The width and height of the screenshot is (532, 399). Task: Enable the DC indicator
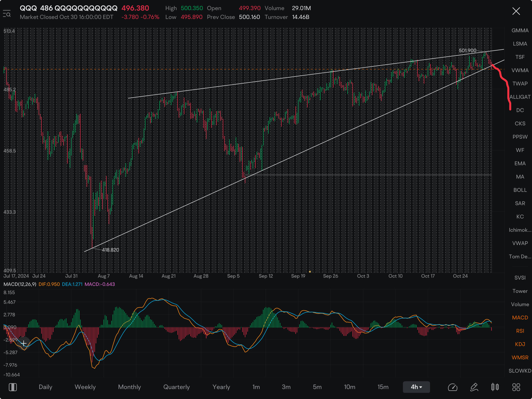520,110
